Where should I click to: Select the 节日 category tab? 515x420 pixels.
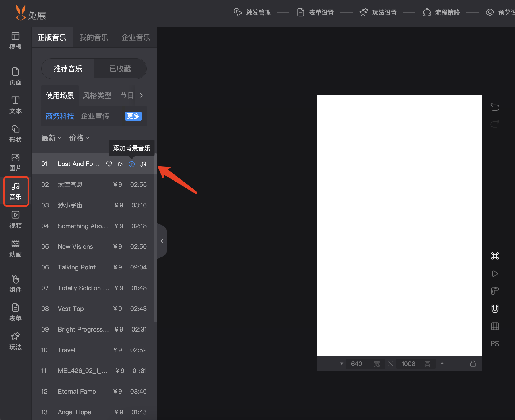click(127, 95)
